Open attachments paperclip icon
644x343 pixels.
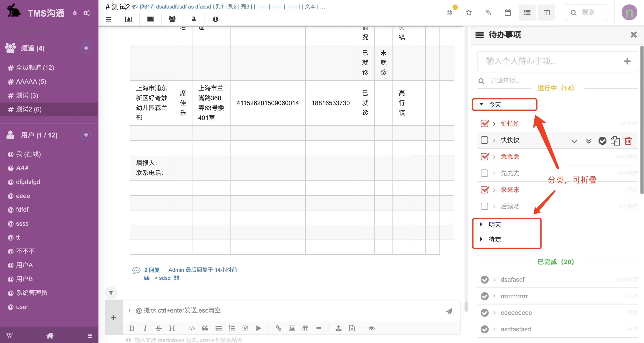(x=488, y=13)
